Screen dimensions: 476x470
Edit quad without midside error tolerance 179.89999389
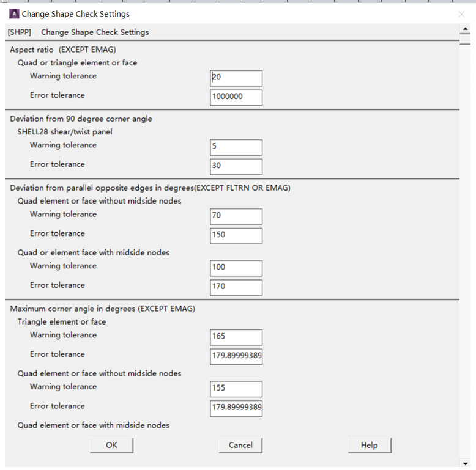[x=236, y=408]
